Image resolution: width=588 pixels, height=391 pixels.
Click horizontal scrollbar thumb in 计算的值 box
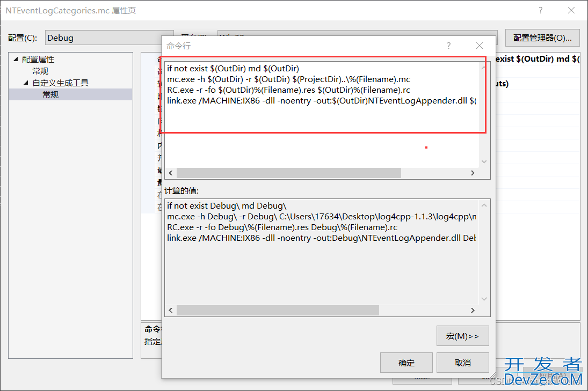[278, 310]
